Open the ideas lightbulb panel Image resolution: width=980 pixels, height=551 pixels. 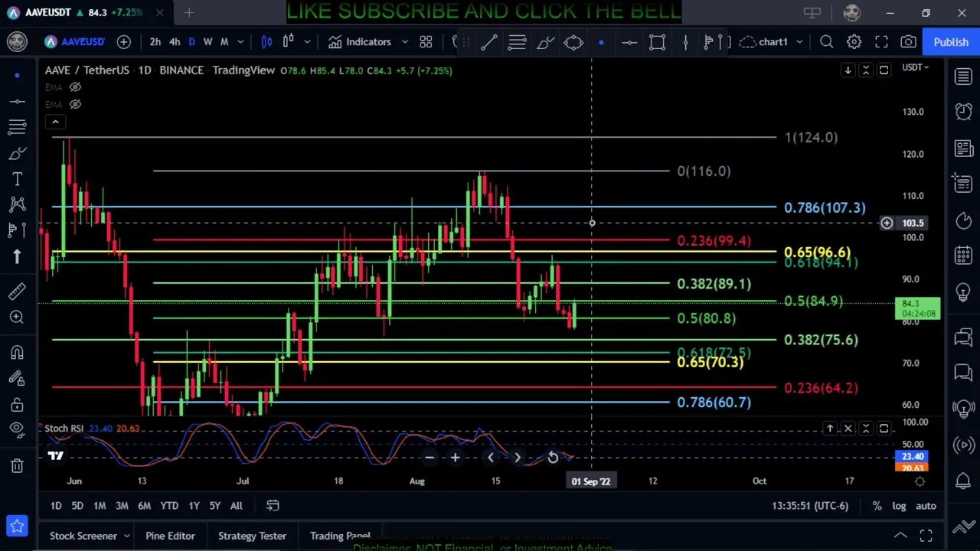pyautogui.click(x=963, y=292)
